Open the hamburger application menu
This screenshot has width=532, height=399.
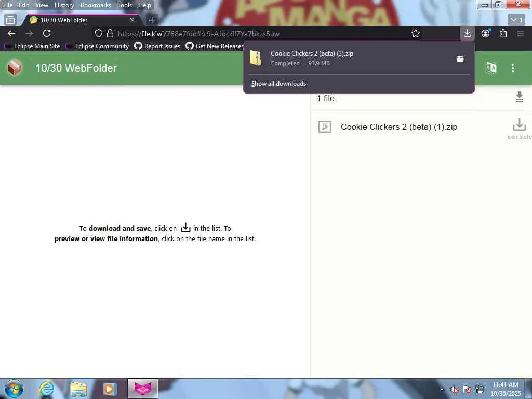[521, 33]
